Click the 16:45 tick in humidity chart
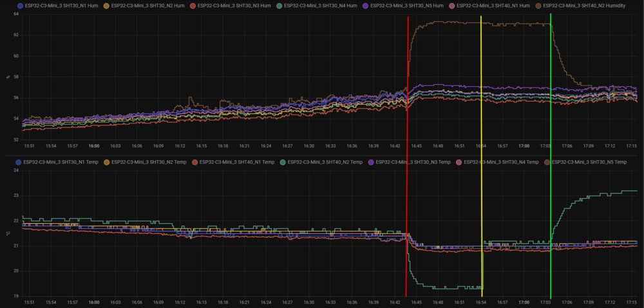The height and width of the screenshot is (308, 644). click(417, 145)
